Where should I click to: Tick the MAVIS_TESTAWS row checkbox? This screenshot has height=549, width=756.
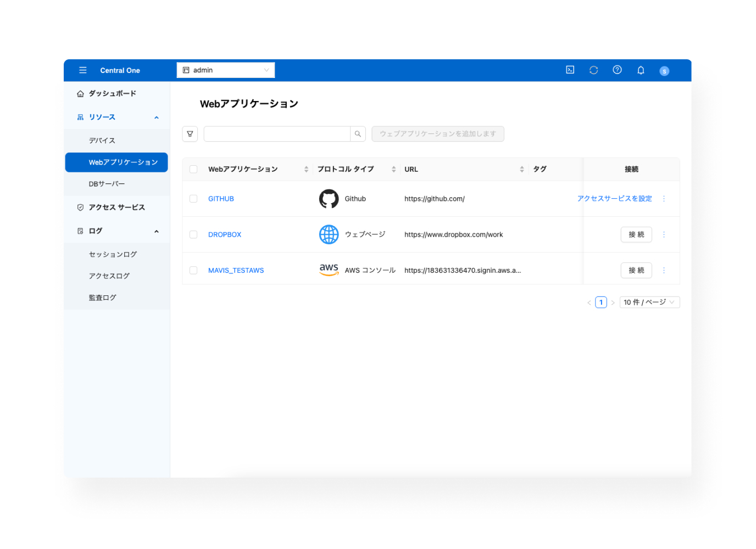(193, 270)
